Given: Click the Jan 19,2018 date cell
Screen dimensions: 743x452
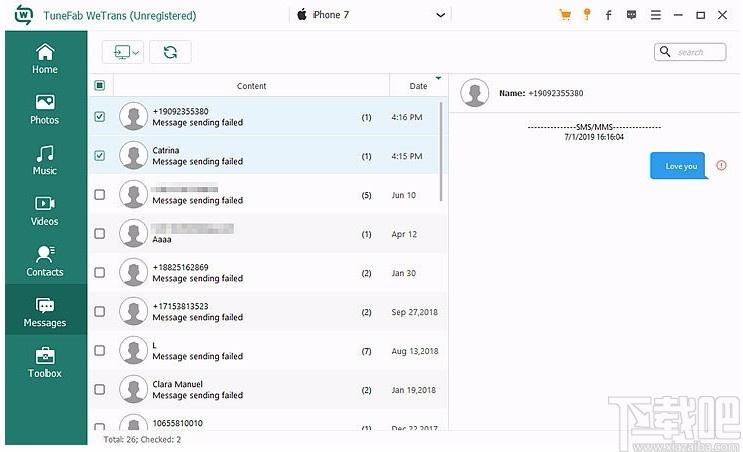Looking at the screenshot, I should (413, 390).
